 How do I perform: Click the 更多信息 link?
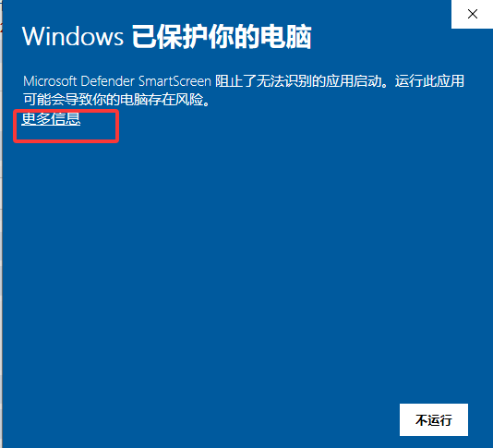pyautogui.click(x=51, y=119)
